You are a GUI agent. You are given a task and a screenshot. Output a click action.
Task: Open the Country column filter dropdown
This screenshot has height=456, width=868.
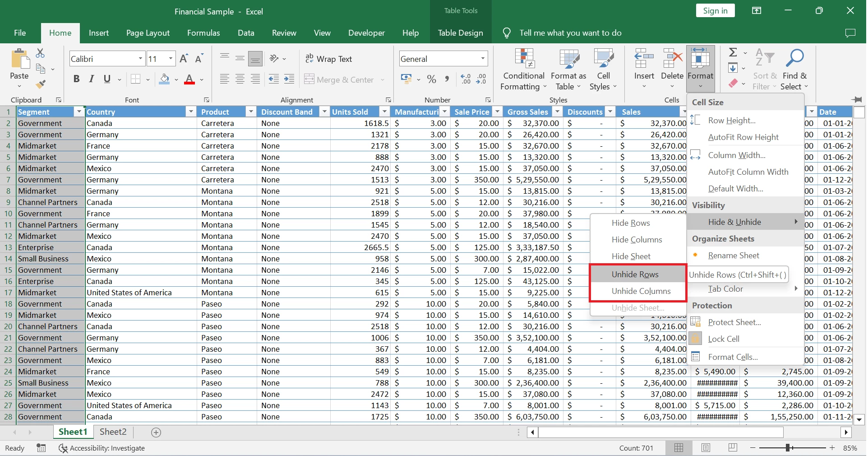[x=191, y=112]
